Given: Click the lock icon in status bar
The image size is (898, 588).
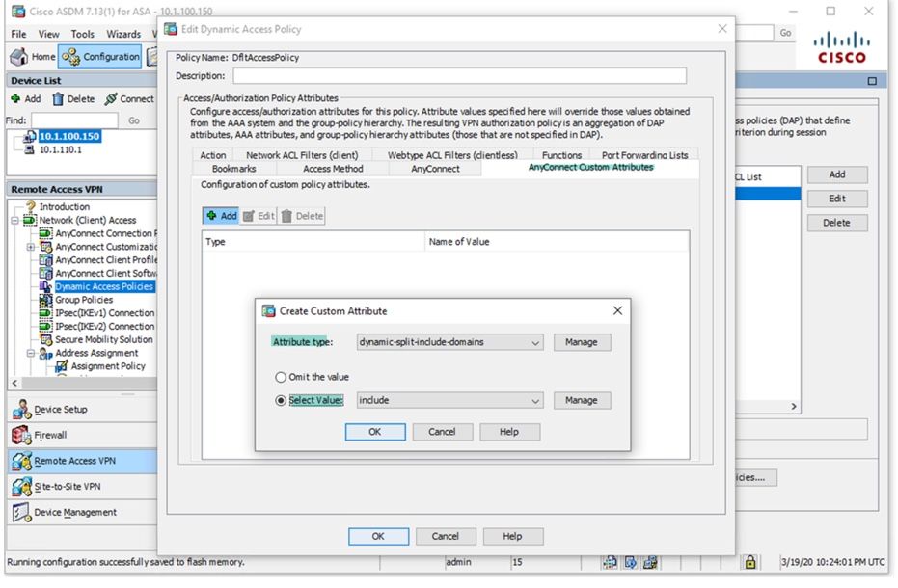Looking at the screenshot, I should click(x=749, y=562).
